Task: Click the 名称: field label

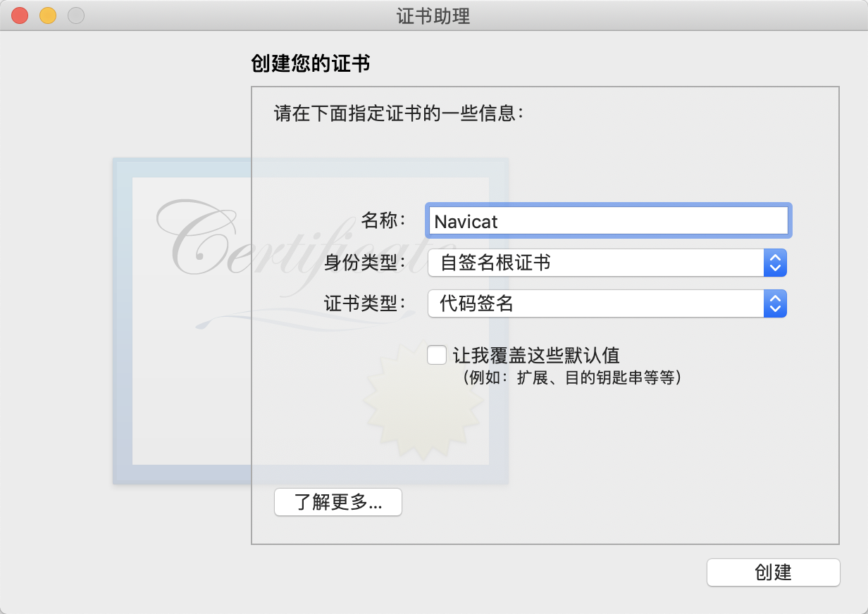Action: click(384, 220)
